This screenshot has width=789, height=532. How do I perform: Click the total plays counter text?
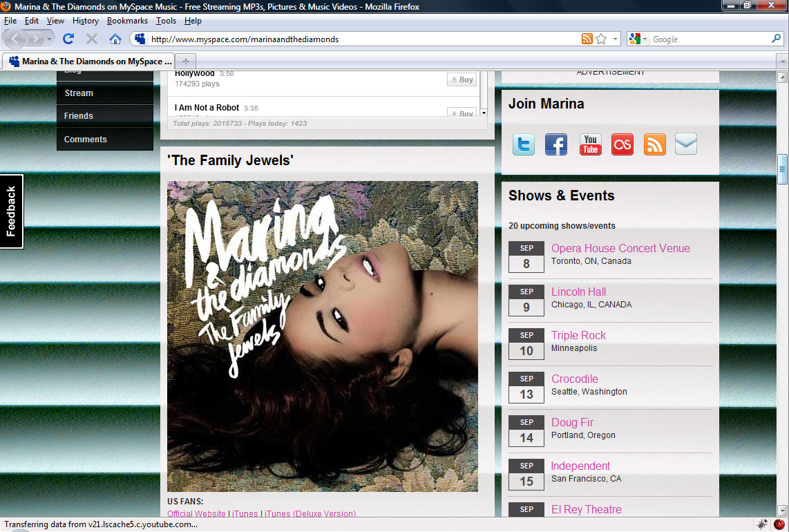coord(240,123)
